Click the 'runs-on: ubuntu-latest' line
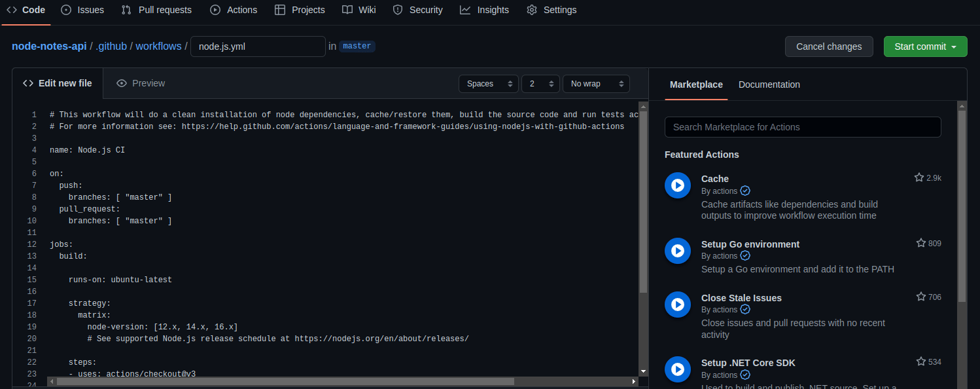 [120, 280]
